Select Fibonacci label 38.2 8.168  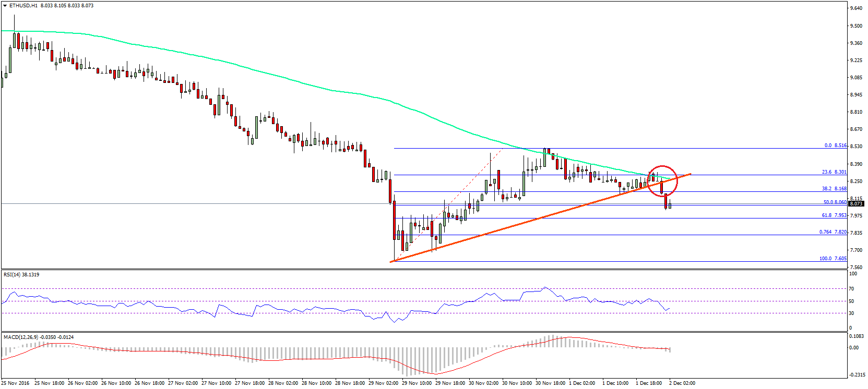835,189
